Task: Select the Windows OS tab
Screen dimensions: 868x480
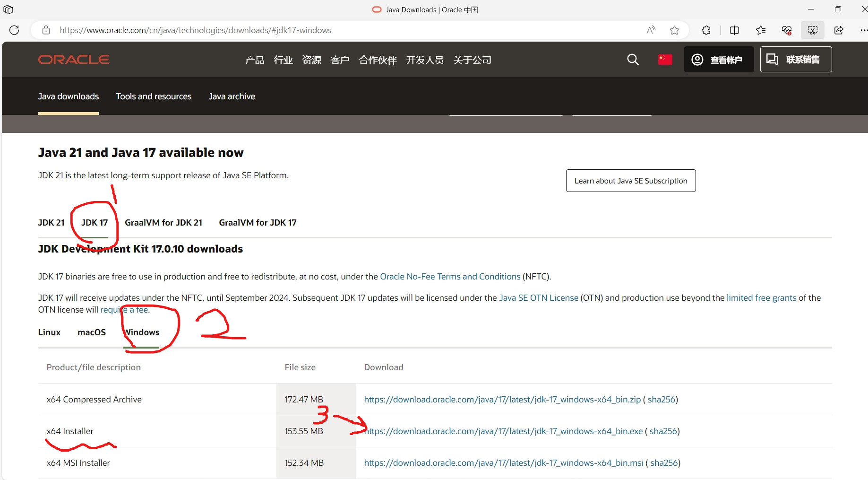Action: point(142,332)
